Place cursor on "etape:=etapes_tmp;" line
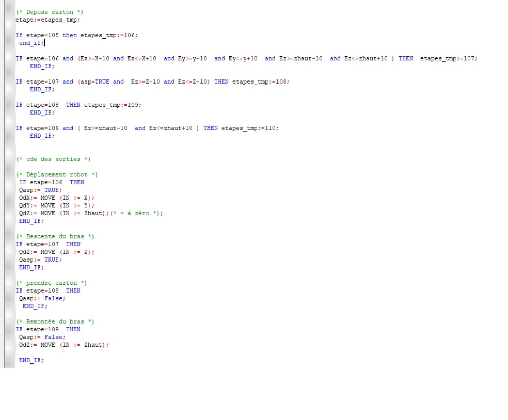The image size is (508, 420). coord(47,20)
